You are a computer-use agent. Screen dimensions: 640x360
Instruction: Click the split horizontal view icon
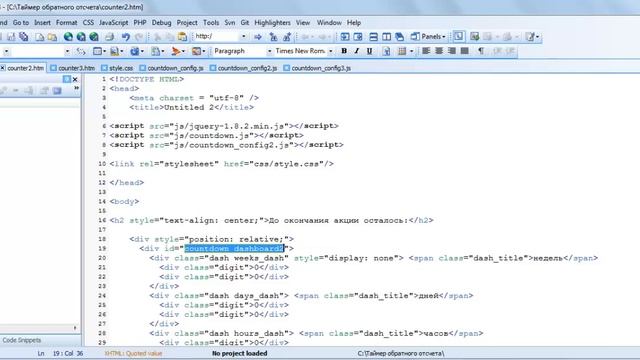373,37
